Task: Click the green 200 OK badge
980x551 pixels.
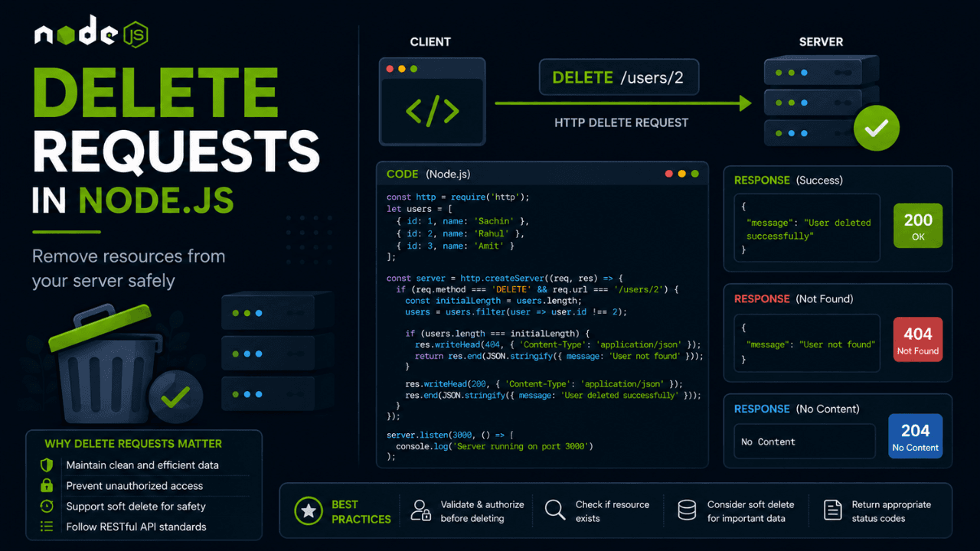Action: [x=918, y=227]
